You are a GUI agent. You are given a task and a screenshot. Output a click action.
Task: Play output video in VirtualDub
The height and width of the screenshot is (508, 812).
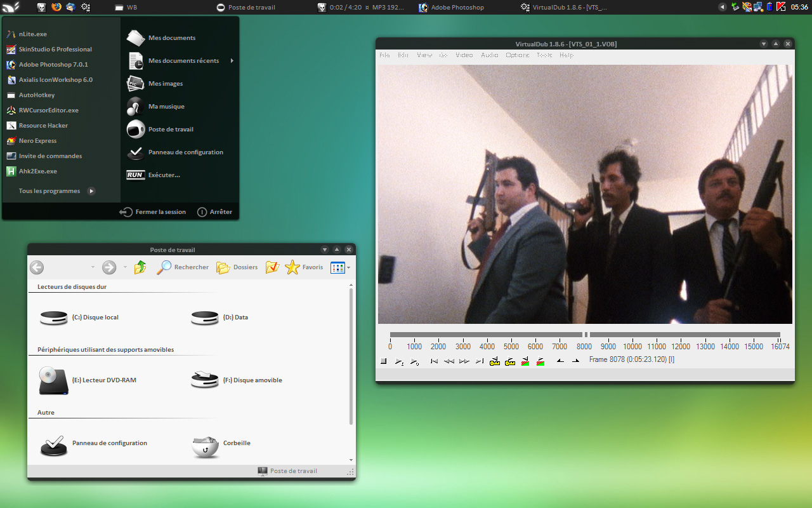click(x=414, y=361)
